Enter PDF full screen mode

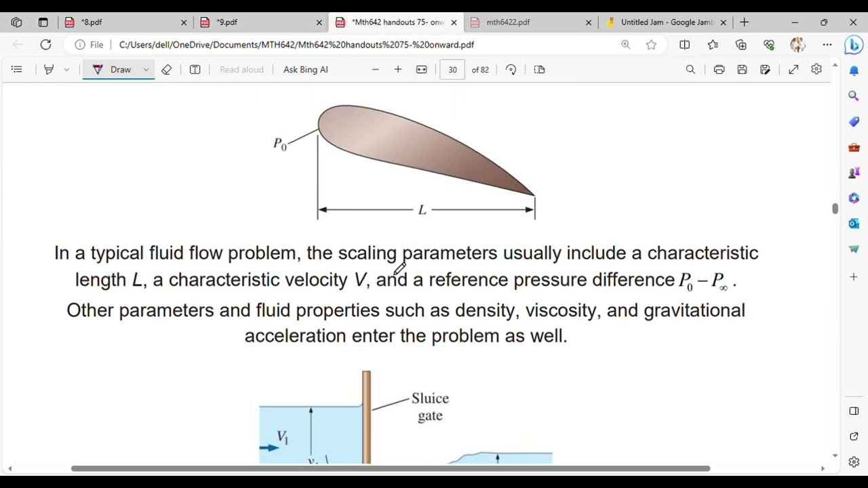click(793, 69)
